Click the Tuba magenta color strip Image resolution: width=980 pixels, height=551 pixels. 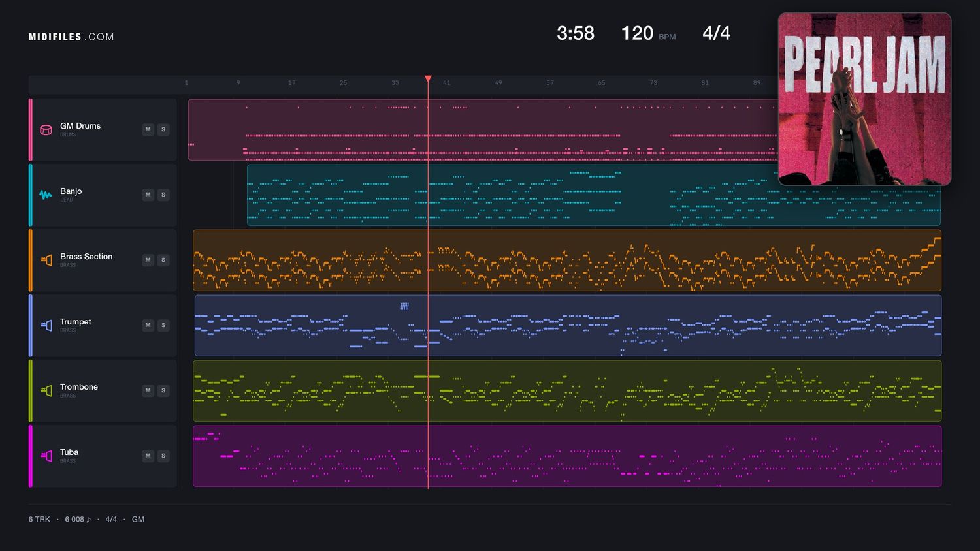pos(30,456)
